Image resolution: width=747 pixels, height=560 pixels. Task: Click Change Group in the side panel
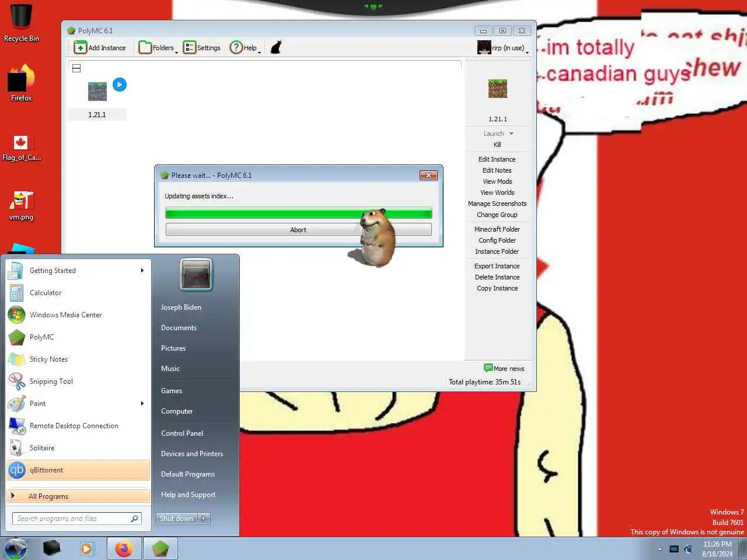pyautogui.click(x=497, y=215)
